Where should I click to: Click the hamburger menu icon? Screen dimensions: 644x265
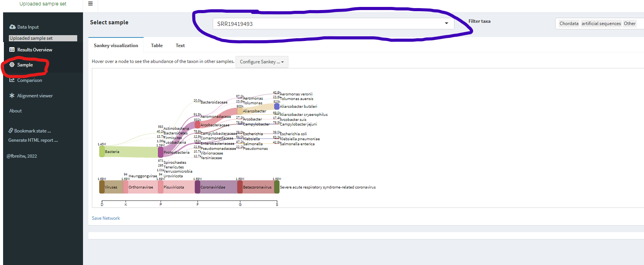pyautogui.click(x=90, y=4)
